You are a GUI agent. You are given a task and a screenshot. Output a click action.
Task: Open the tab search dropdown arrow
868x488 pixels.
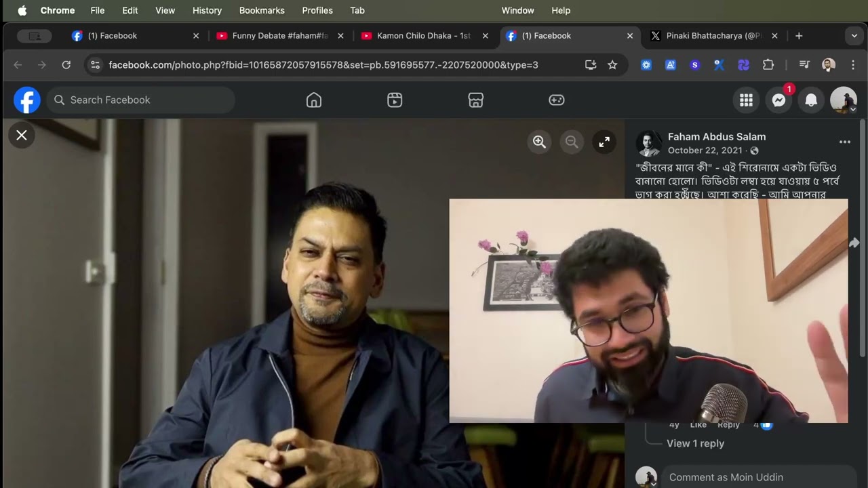854,36
